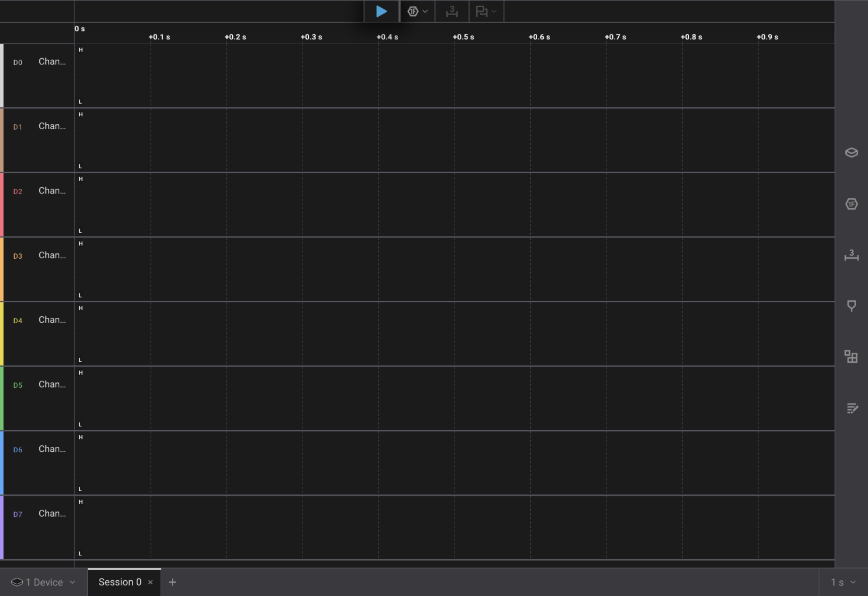Open the Extensions panel icon
The width and height of the screenshot is (868, 596).
pos(851,357)
